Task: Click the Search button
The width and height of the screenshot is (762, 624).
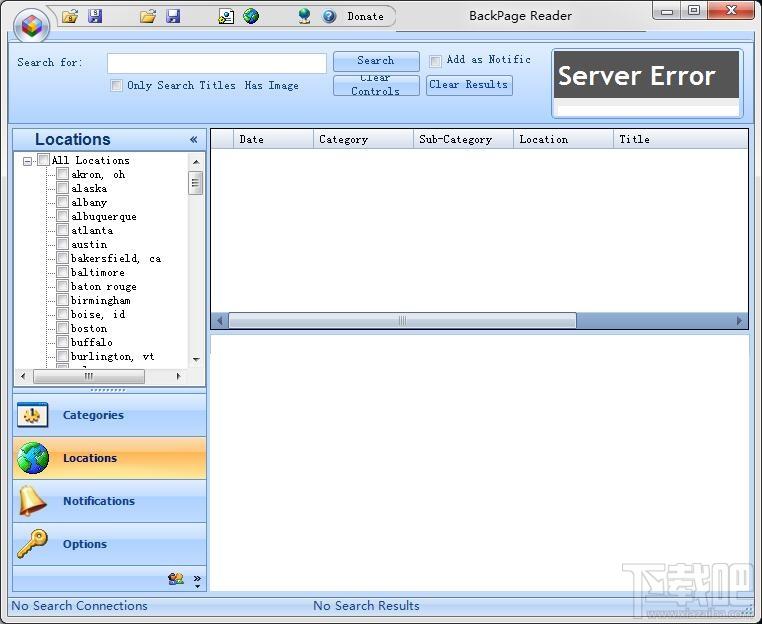Action: coord(376,61)
